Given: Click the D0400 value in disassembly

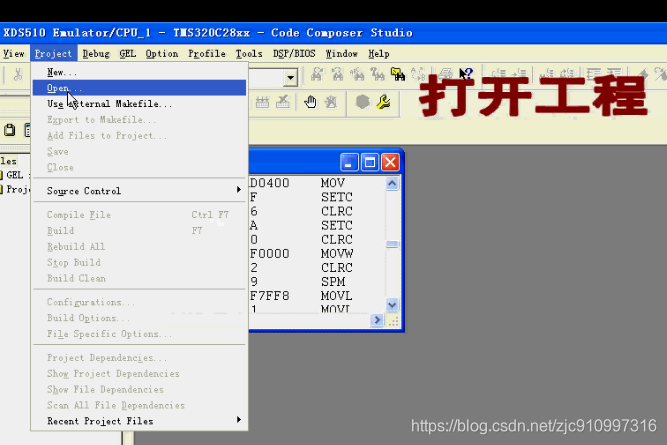Looking at the screenshot, I should click(x=270, y=183).
